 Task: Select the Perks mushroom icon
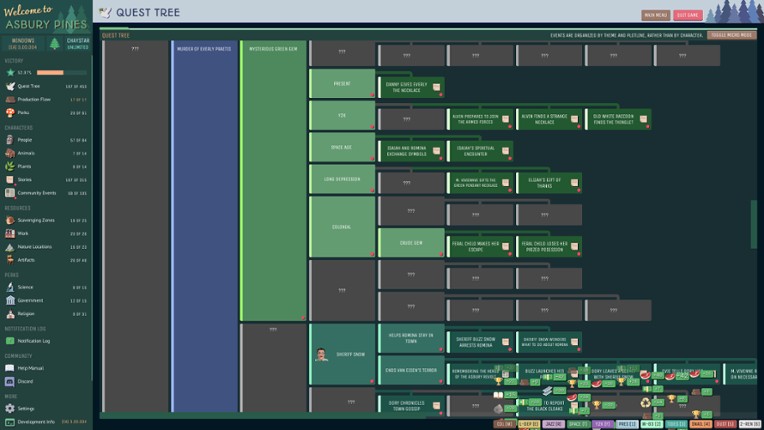click(10, 113)
